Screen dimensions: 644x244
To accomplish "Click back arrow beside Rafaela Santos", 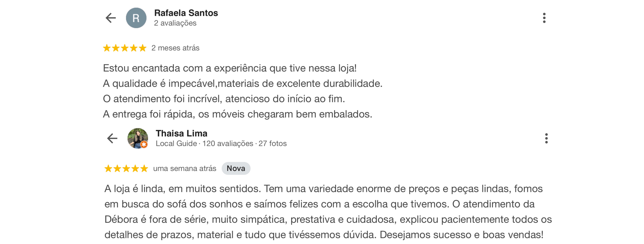I will [x=110, y=18].
